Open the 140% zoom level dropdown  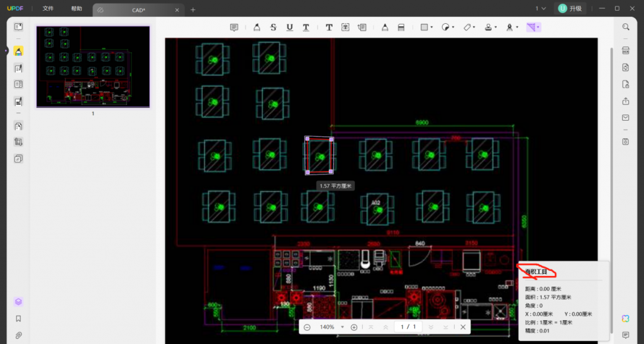pyautogui.click(x=342, y=327)
